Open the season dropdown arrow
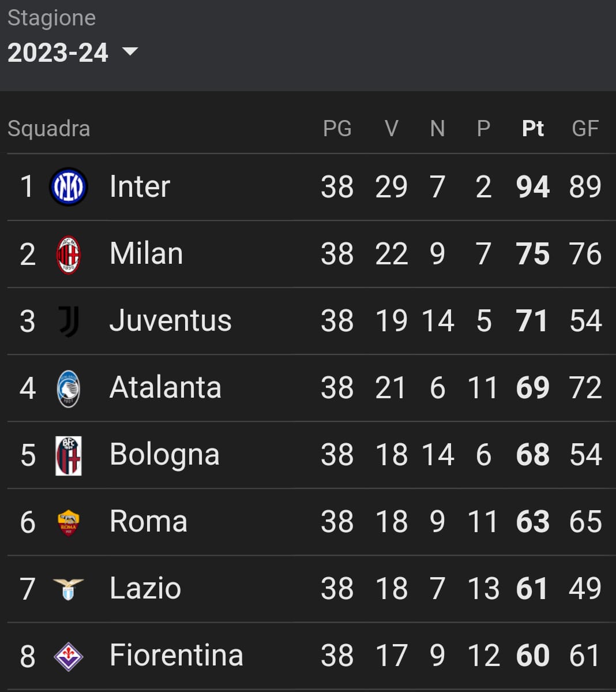 (x=130, y=51)
